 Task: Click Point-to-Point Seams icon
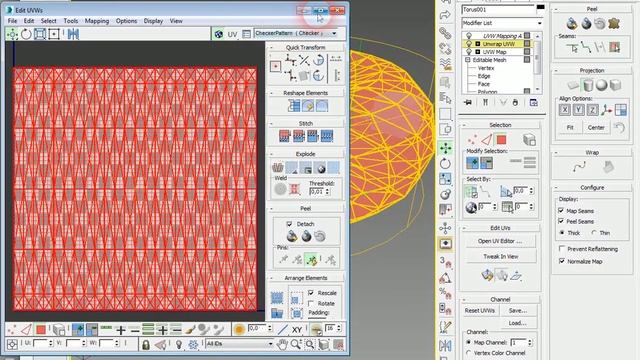pyautogui.click(x=586, y=48)
